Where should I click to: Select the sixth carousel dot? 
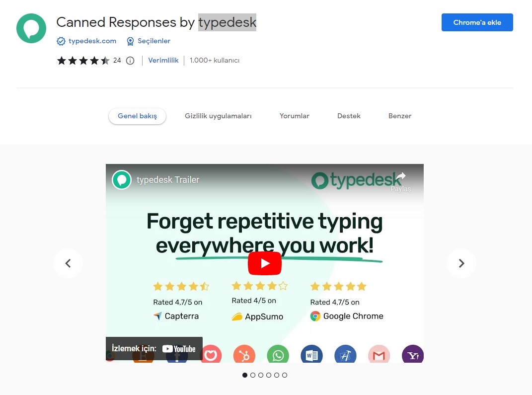(x=285, y=375)
